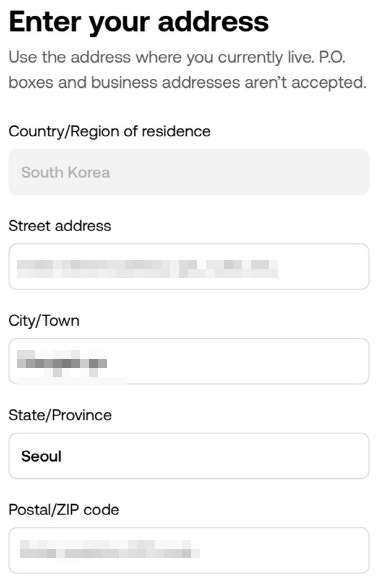Click the blurred city name value
Screen dimensions: 382x585
pos(62,363)
